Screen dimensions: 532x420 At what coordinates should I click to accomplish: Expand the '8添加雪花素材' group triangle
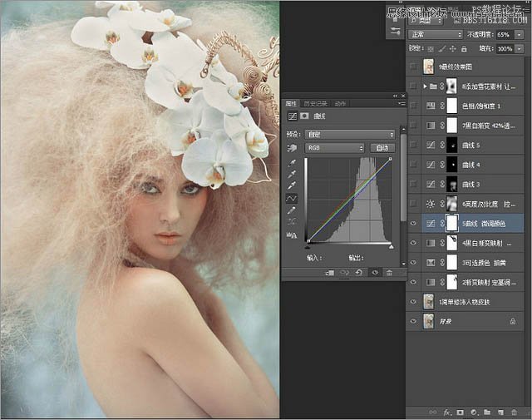point(425,86)
